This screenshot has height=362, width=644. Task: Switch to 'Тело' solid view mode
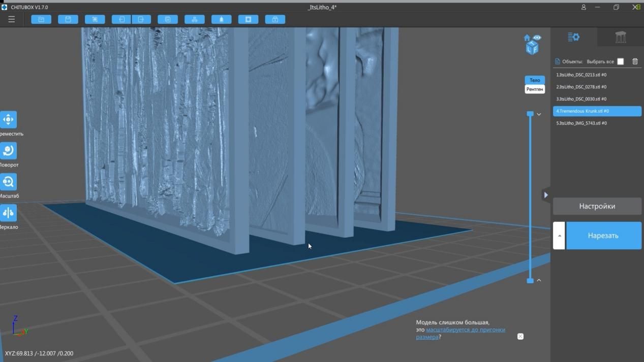coord(535,80)
